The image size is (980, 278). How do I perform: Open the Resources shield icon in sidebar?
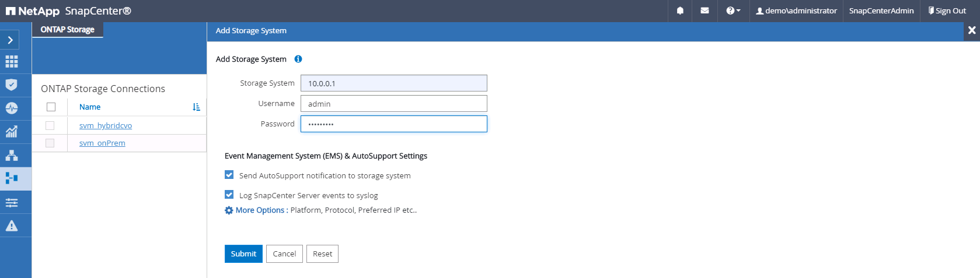(x=12, y=85)
